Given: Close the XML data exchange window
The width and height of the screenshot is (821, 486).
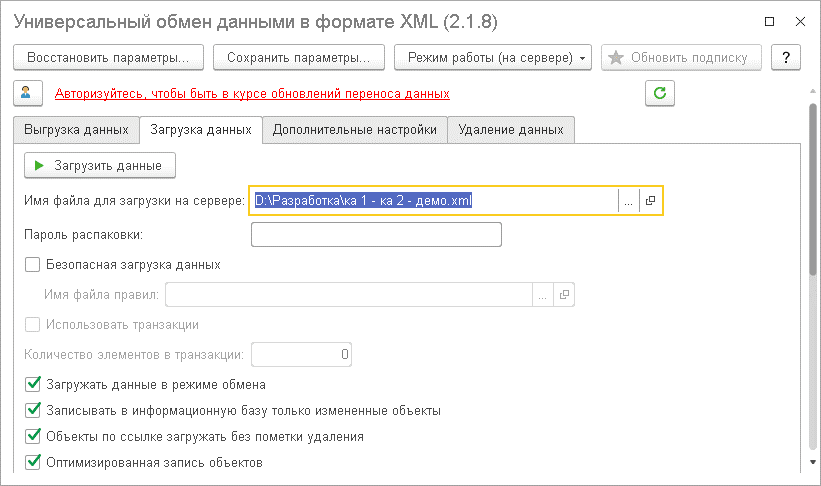Looking at the screenshot, I should [800, 21].
